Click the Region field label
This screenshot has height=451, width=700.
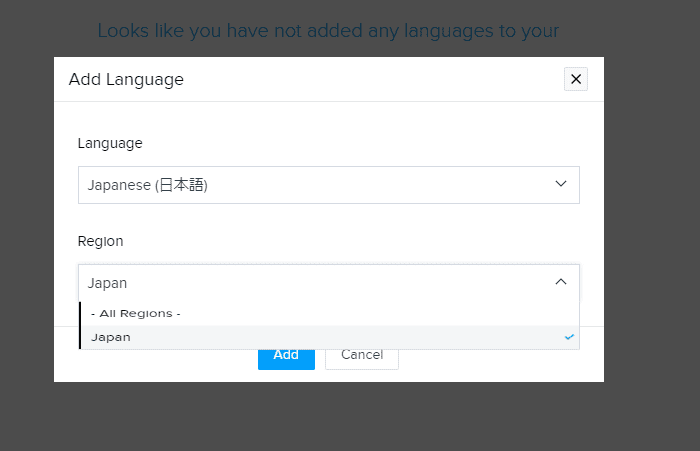(x=100, y=241)
